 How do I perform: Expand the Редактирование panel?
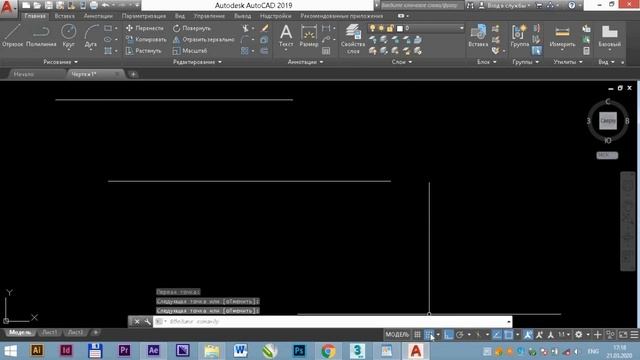tap(198, 62)
